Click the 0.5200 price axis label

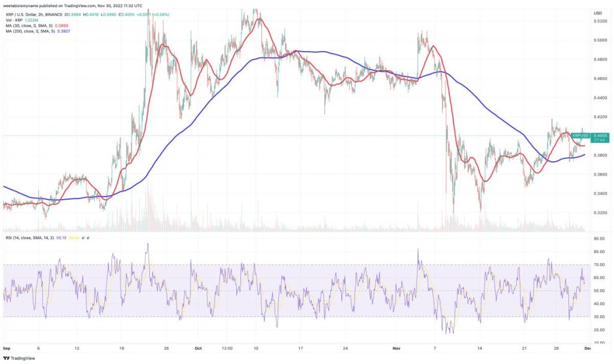tap(600, 21)
